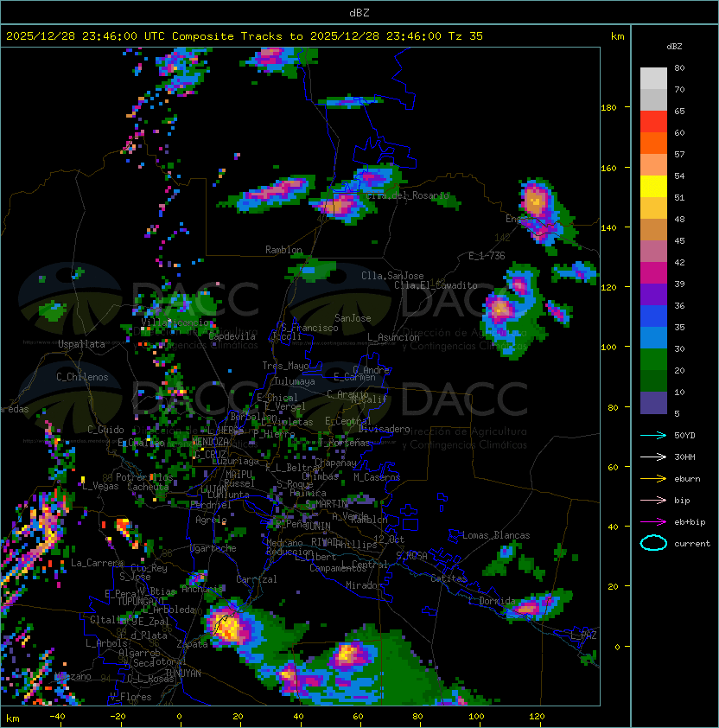
Task: Pick the orange 57-60 dBZ legend swatch
Action: [x=653, y=144]
